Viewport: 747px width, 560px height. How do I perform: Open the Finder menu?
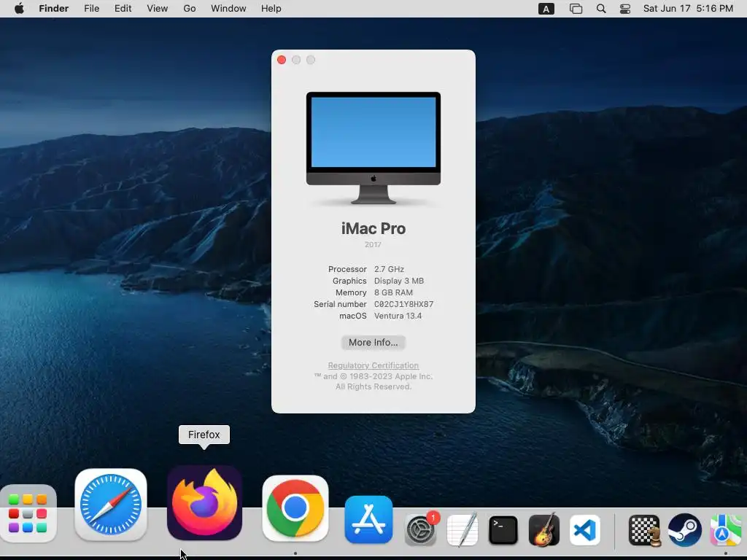tap(54, 9)
